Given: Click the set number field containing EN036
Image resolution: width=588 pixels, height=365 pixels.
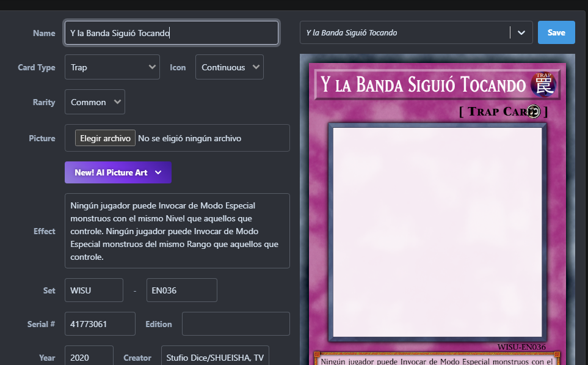Looking at the screenshot, I should point(181,290).
